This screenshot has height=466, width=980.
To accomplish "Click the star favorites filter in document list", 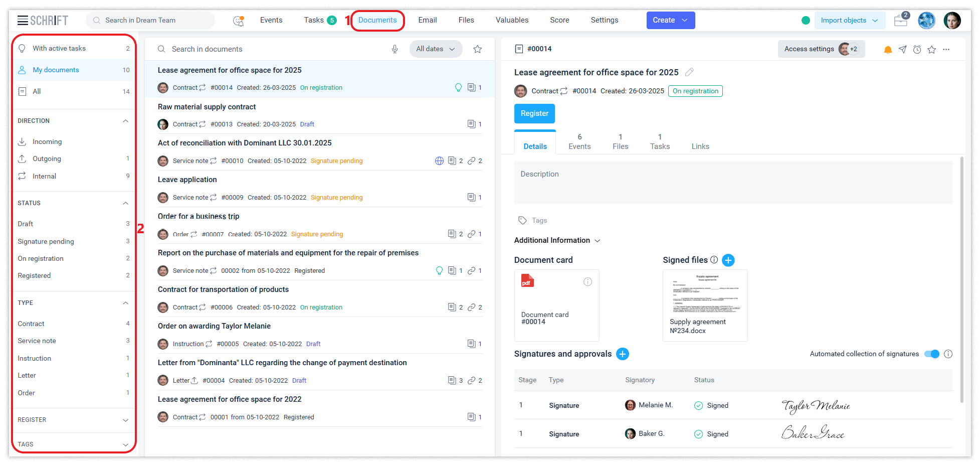I will (477, 49).
